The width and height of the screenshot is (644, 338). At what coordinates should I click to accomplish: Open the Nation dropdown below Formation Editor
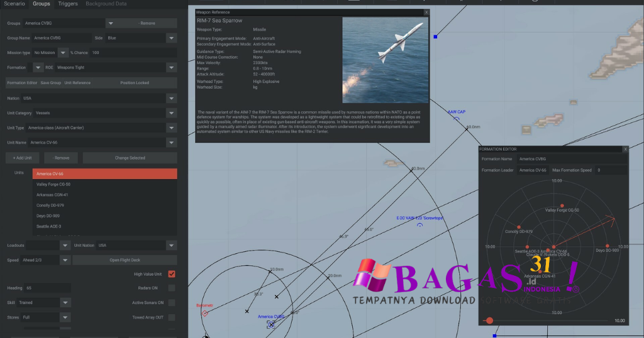pos(171,99)
